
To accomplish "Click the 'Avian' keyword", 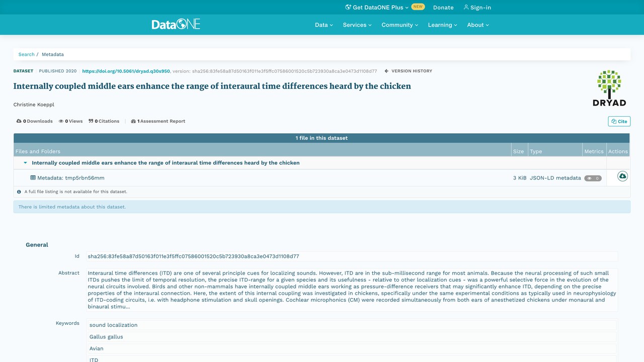I will 351,348.
